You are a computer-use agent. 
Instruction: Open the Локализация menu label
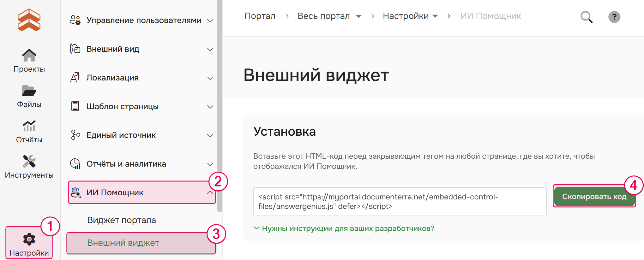tap(112, 78)
